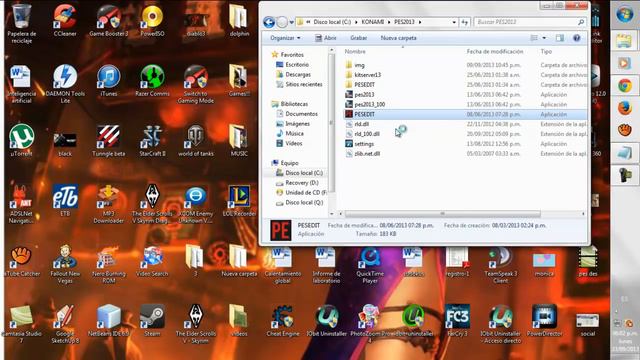Screen dimensions: 640x360
Task: Open the Windows Start orb
Action: point(624,15)
